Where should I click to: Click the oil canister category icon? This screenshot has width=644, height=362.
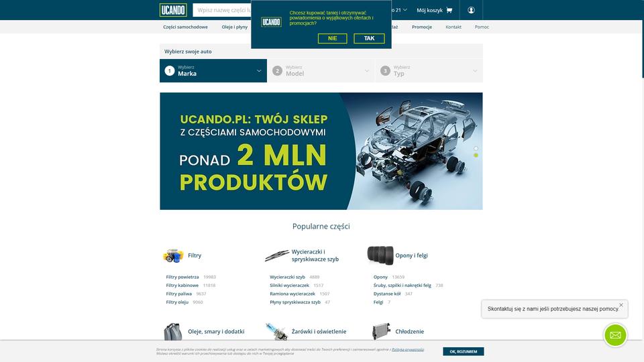click(x=172, y=332)
